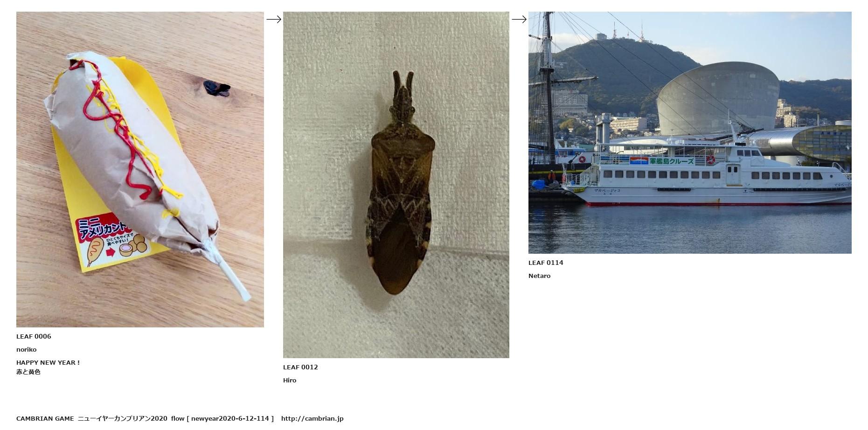Image resolution: width=868 pixels, height=430 pixels.
Task: Click the arrow between insect and ship photos
Action: [x=519, y=19]
